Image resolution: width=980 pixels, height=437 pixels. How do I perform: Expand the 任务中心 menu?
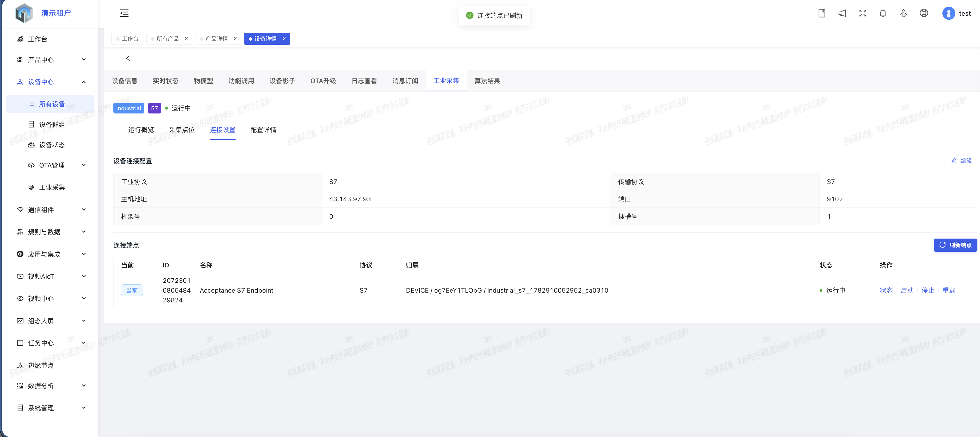pyautogui.click(x=50, y=343)
